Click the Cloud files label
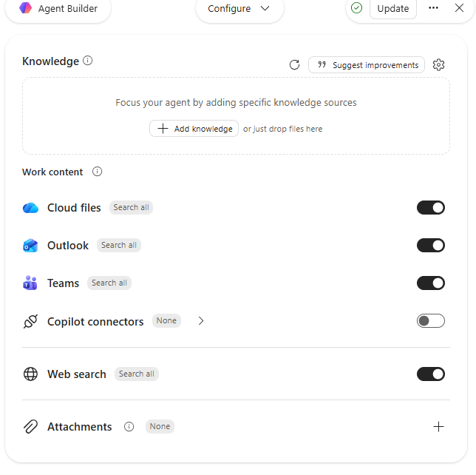The width and height of the screenshot is (476, 475). 74,208
